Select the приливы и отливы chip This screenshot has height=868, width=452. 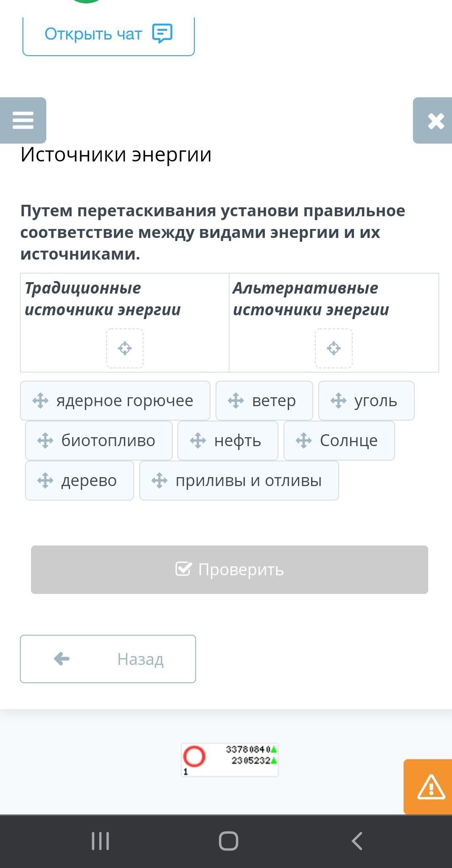click(239, 481)
